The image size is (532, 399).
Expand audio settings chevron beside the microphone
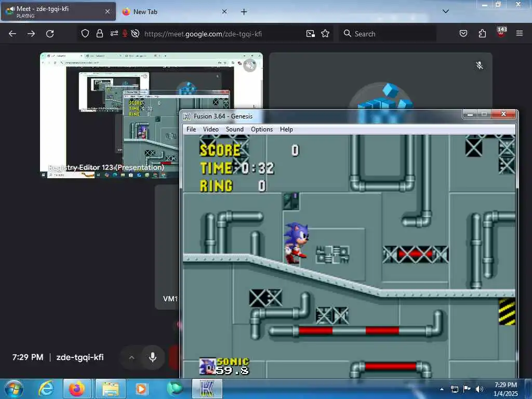pyautogui.click(x=131, y=357)
